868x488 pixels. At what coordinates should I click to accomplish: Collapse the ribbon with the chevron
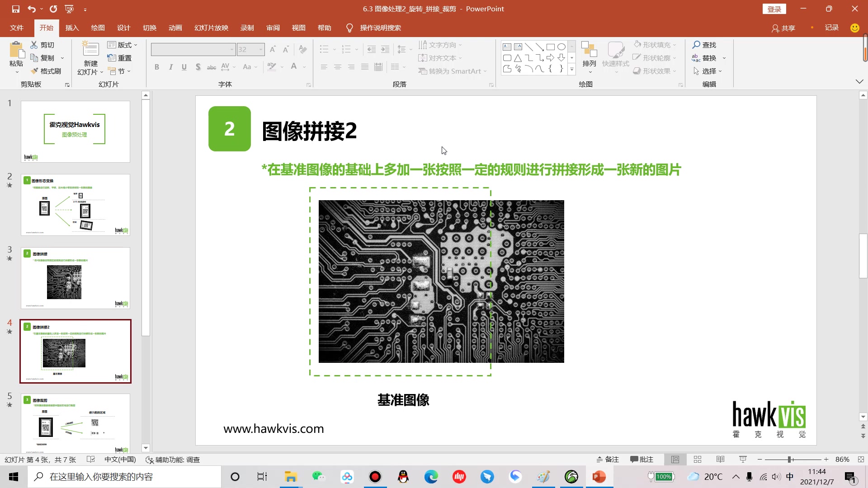(x=859, y=81)
